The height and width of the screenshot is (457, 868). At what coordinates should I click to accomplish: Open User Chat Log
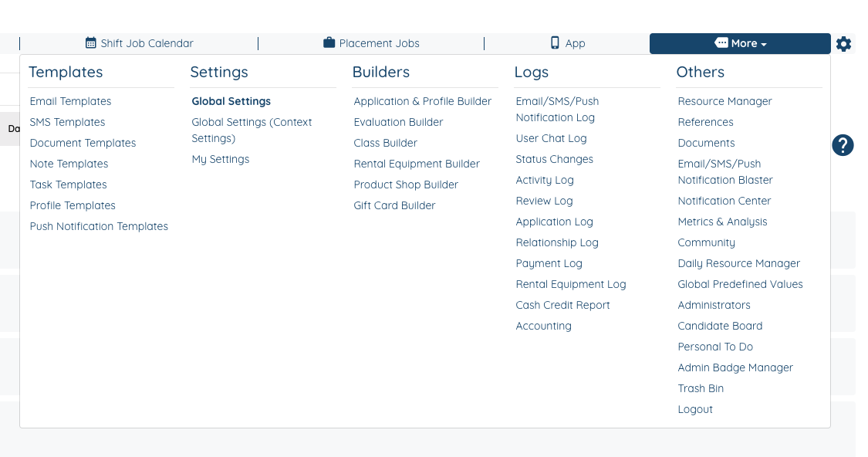(x=552, y=138)
